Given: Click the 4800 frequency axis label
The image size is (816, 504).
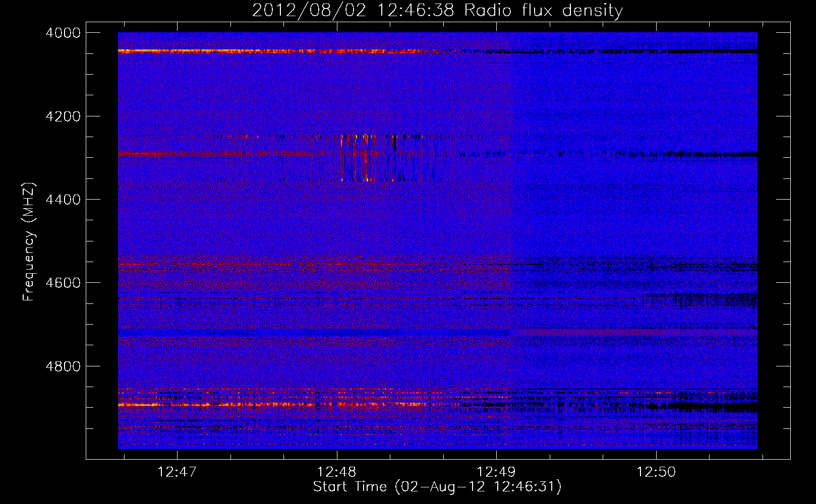Looking at the screenshot, I should point(63,366).
